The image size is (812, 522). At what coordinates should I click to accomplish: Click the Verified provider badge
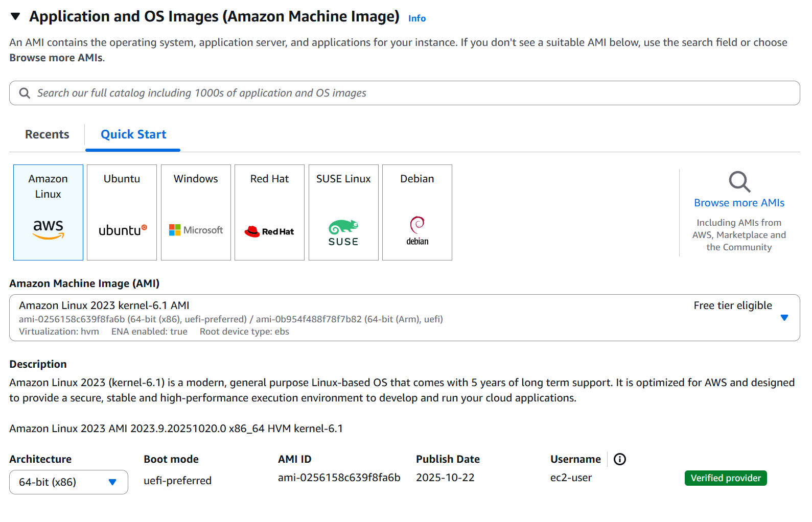click(725, 478)
